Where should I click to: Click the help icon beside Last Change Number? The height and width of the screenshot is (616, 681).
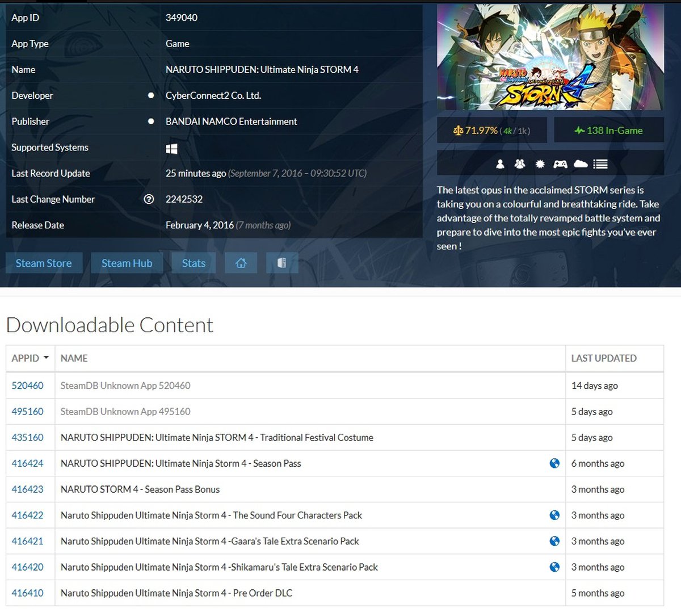click(149, 199)
